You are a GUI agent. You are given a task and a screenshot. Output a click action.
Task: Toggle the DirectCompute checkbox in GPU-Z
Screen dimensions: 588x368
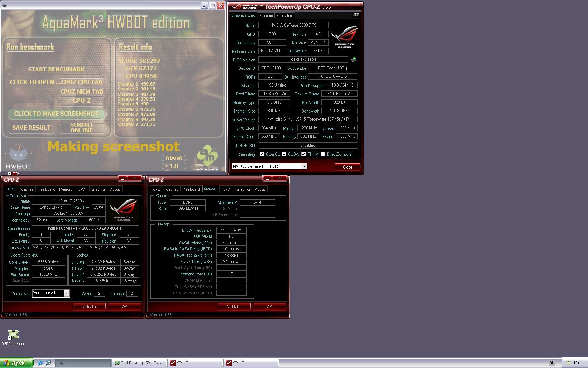pos(323,154)
